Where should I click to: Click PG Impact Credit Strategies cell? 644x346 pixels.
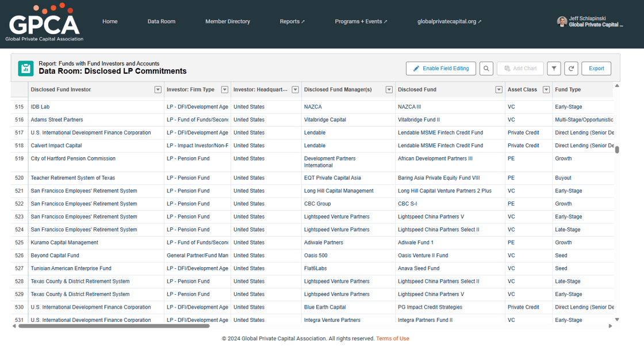pyautogui.click(x=450, y=307)
